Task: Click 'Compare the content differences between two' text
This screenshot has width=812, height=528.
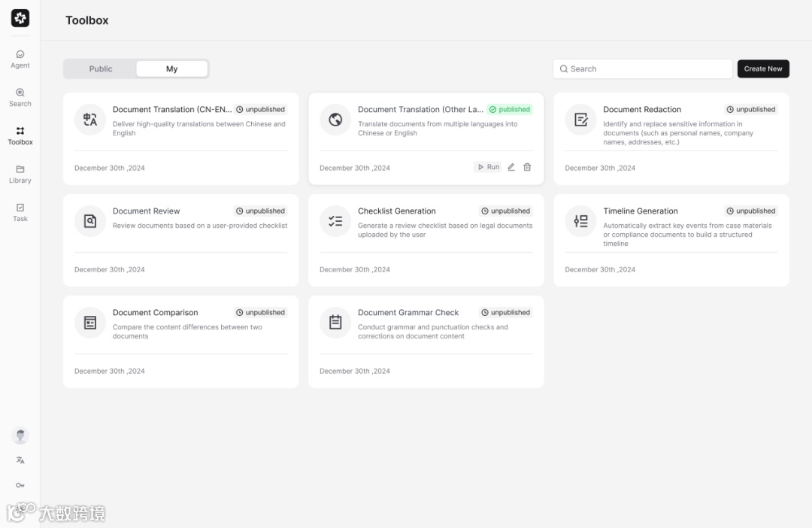Action: 187,332
